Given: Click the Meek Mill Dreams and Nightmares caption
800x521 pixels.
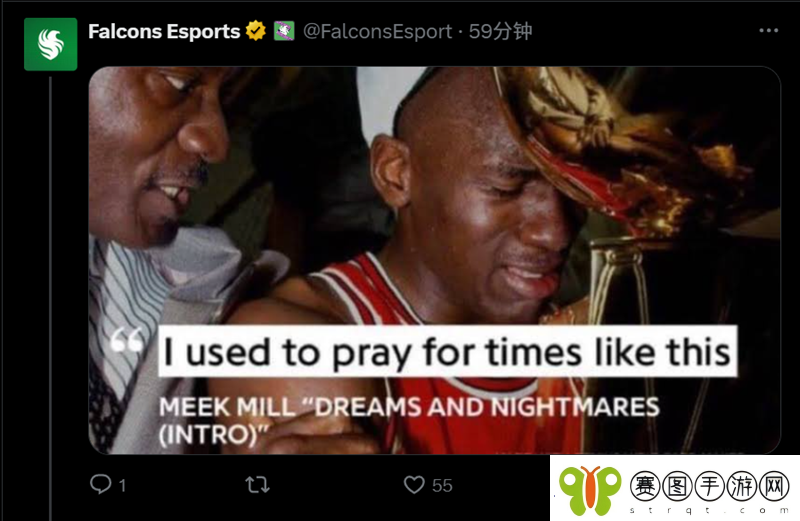Looking at the screenshot, I should pos(409,420).
